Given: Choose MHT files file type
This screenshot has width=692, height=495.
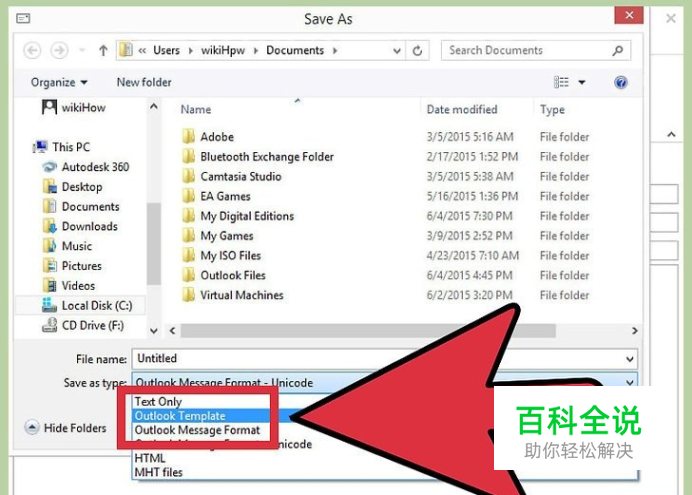Looking at the screenshot, I should pos(158,472).
